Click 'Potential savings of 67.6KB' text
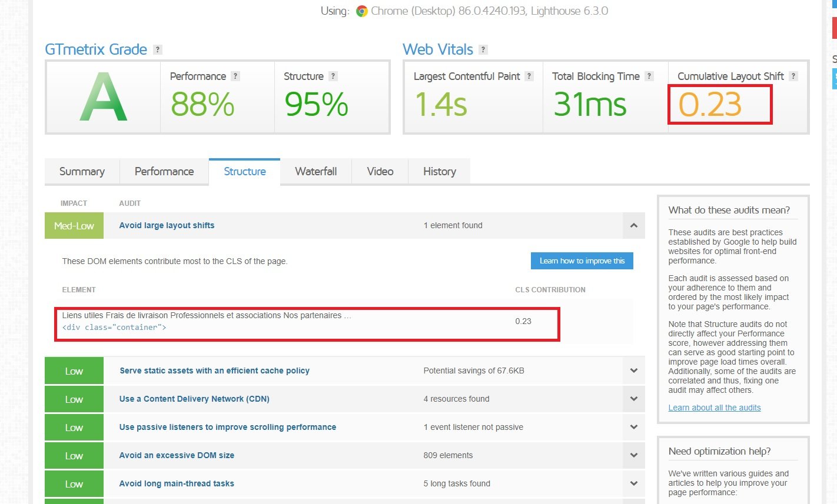The height and width of the screenshot is (504, 837). pyautogui.click(x=474, y=371)
